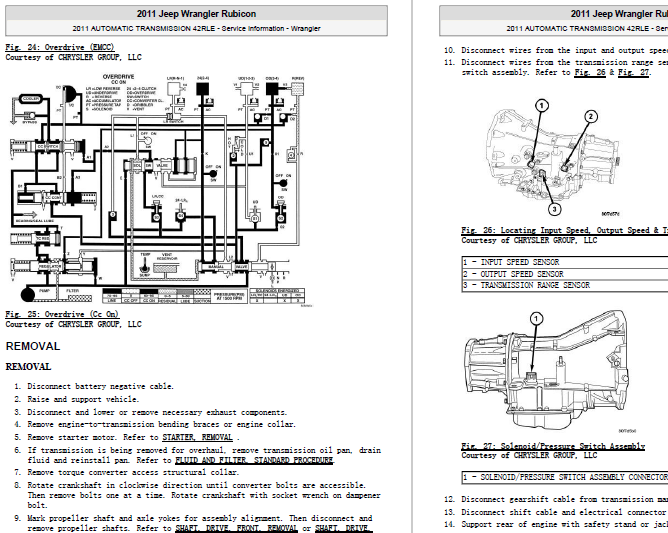Click callout 2 in the Fig. 26 illustration

(590, 116)
